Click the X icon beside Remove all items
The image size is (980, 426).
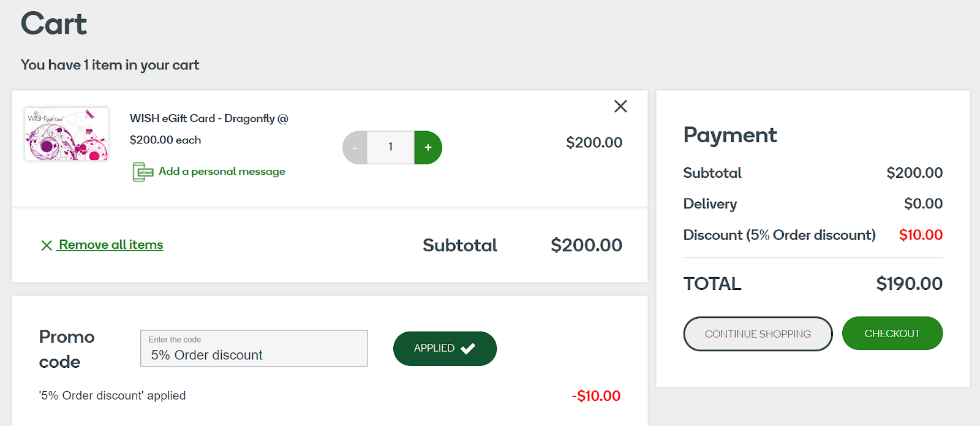pyautogui.click(x=46, y=245)
